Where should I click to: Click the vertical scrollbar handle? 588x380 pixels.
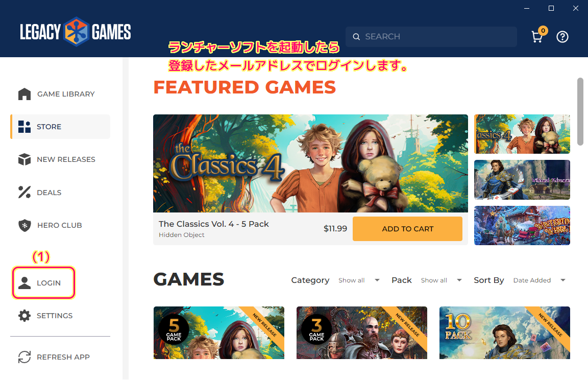tap(580, 111)
